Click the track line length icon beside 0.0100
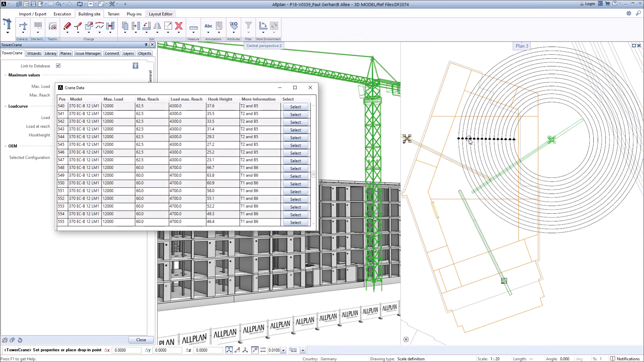This screenshot has height=362, width=644. pyautogui.click(x=263, y=350)
